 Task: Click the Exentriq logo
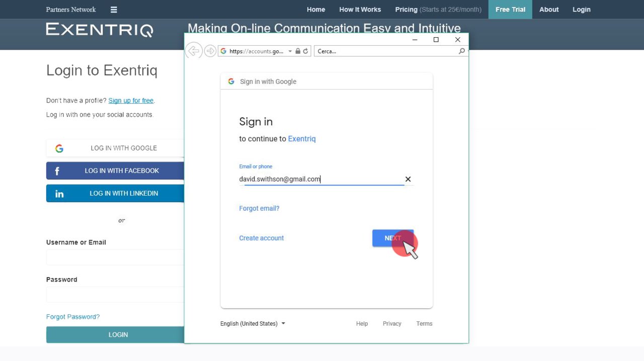tap(100, 30)
